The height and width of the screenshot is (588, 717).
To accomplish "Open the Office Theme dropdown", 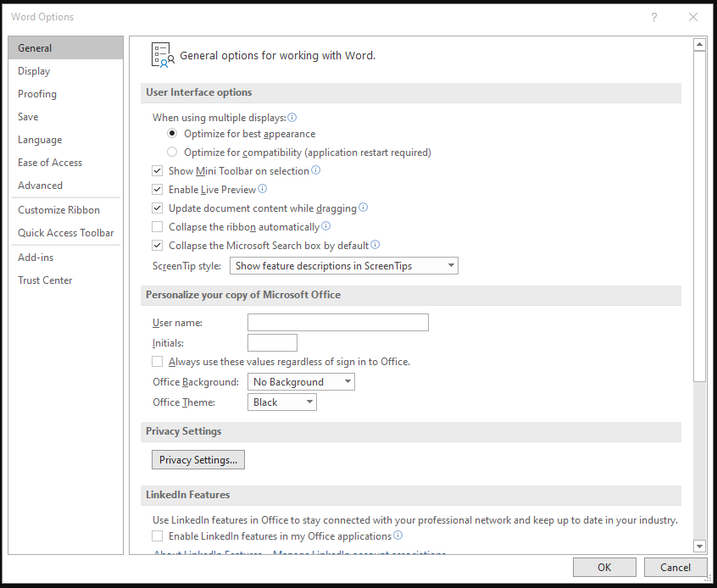I will [282, 402].
